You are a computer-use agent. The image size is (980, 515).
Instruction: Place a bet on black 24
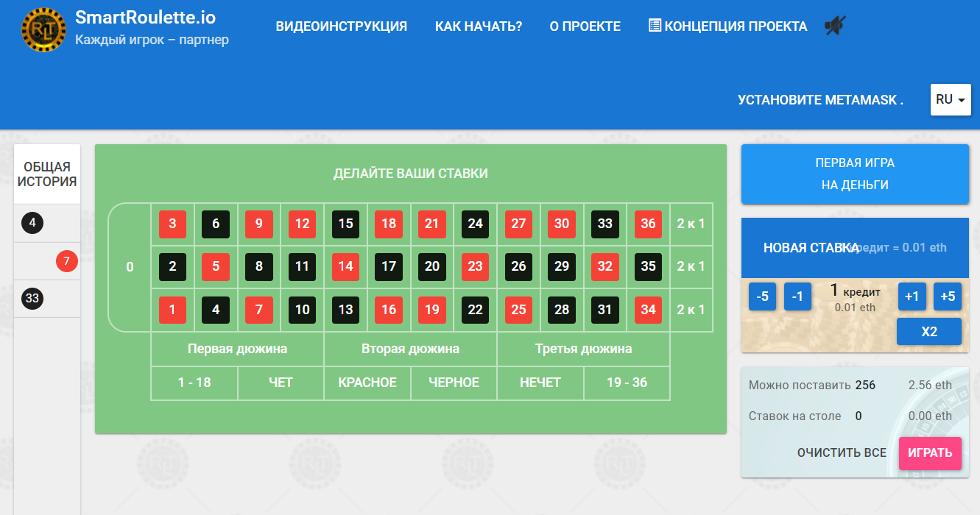476,224
